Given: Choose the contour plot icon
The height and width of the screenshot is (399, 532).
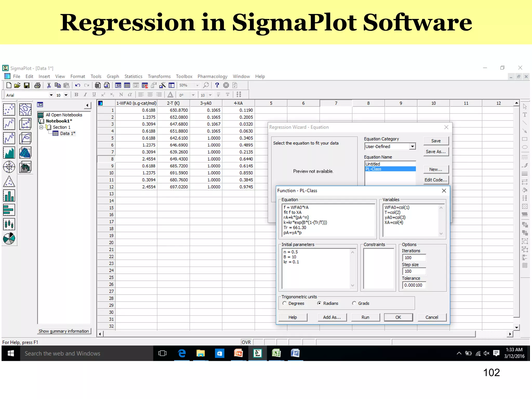Looking at the screenshot, I should click(x=25, y=110).
